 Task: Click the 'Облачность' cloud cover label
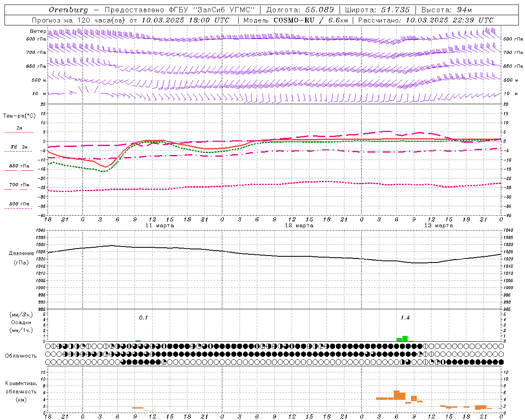tap(21, 356)
